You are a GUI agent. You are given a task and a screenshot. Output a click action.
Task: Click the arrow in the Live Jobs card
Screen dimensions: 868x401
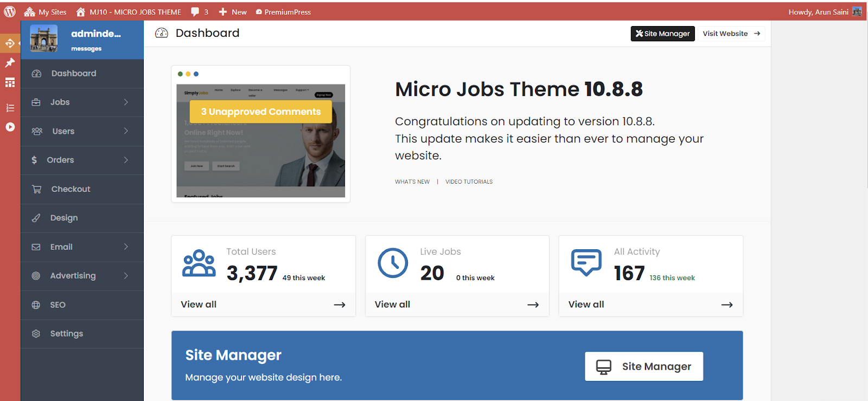(x=533, y=305)
